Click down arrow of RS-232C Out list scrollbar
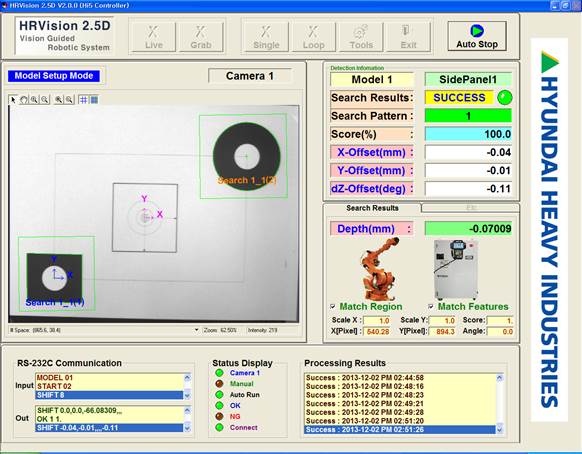The height and width of the screenshot is (454, 582). tap(187, 428)
